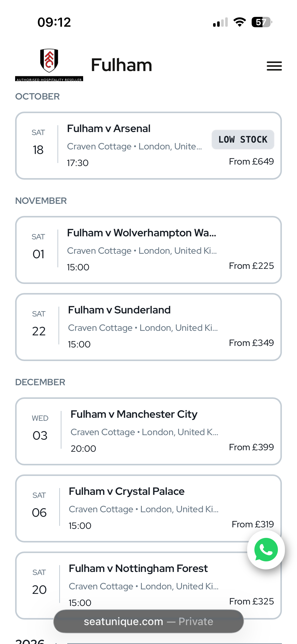The height and width of the screenshot is (644, 297).
Task: Open the hamburger menu
Action: click(x=274, y=66)
